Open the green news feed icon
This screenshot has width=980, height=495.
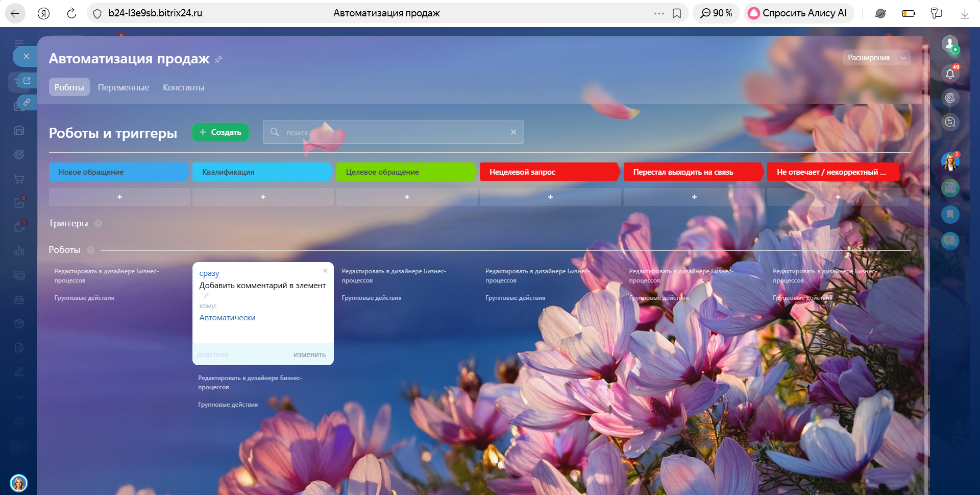[950, 188]
